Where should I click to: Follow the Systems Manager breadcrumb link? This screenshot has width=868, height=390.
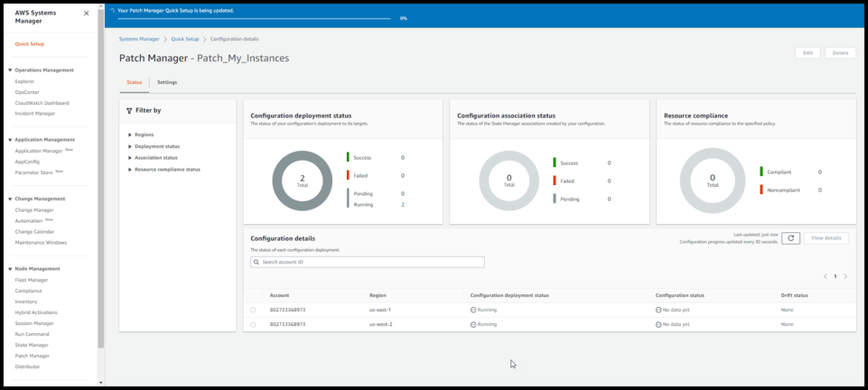[x=139, y=40]
